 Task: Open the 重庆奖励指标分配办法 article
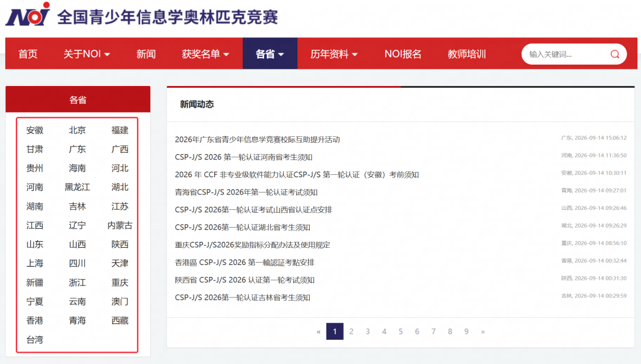pos(252,245)
